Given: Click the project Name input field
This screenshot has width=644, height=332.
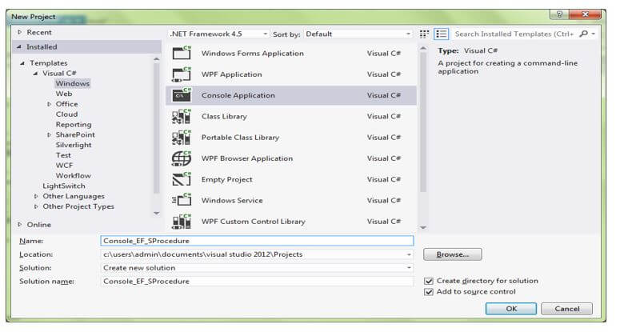Looking at the screenshot, I should coord(257,241).
